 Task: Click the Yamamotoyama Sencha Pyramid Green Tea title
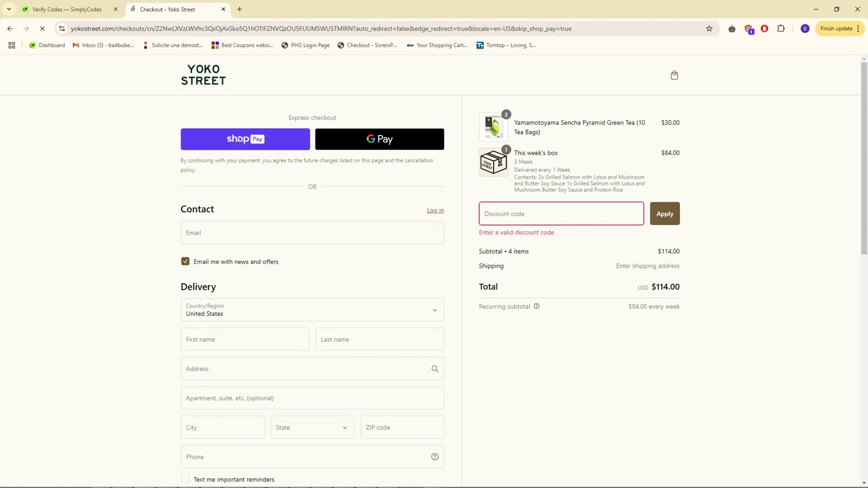click(579, 127)
